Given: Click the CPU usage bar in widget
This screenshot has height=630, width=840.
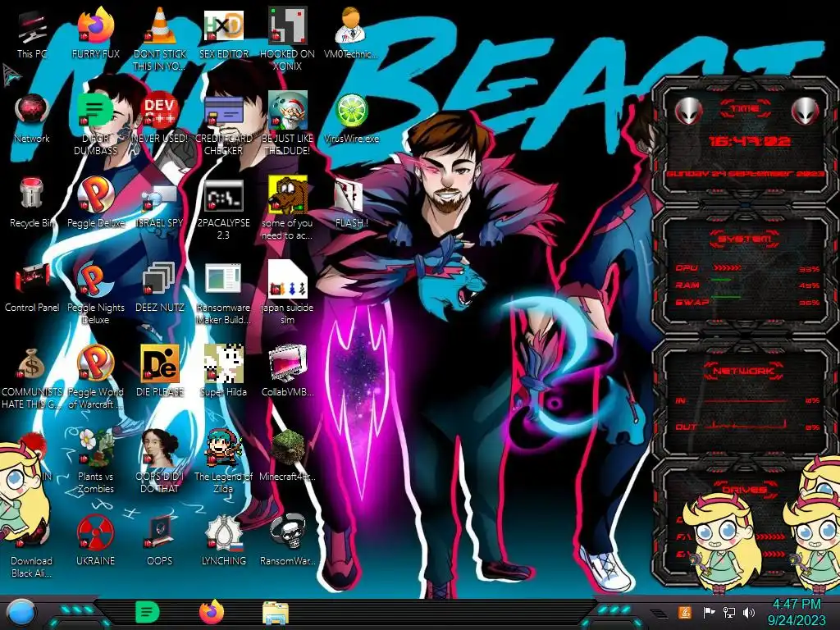Looking at the screenshot, I should [x=727, y=267].
